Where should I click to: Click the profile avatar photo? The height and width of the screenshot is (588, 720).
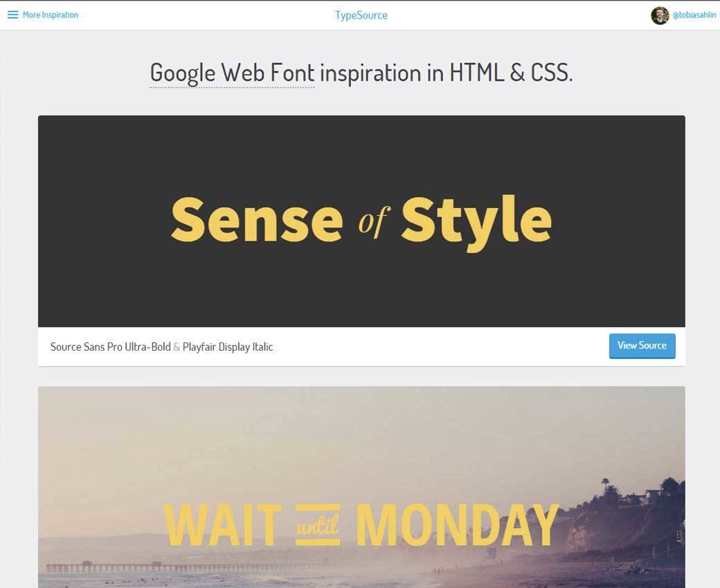(660, 15)
